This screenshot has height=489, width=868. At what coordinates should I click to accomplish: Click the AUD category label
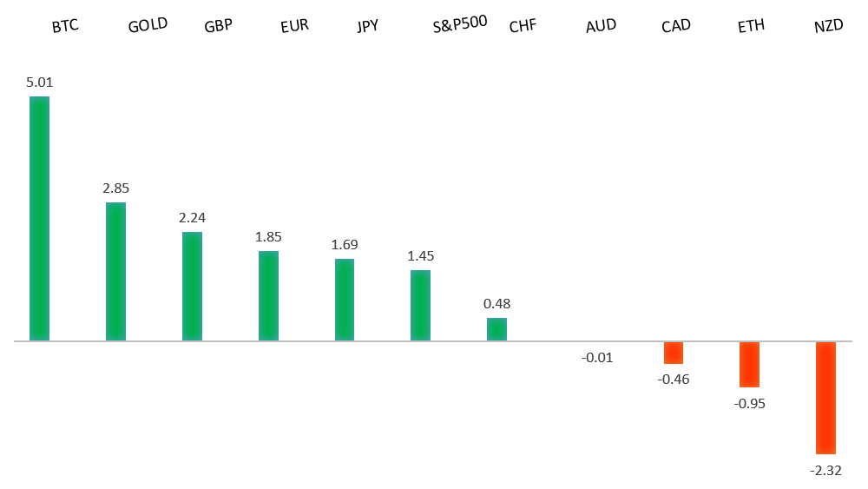pos(601,26)
